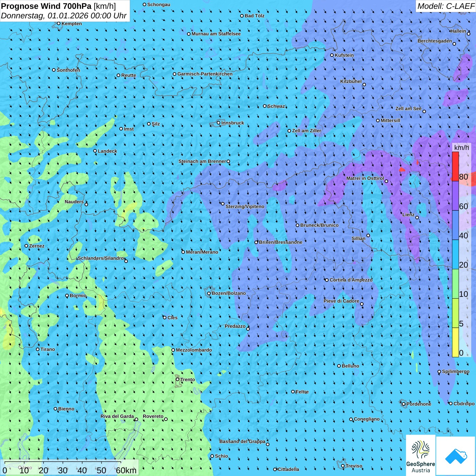This screenshot has height=476, width=476.
Task: Click the 'km/h' legend heading
Action: [x=461, y=148]
